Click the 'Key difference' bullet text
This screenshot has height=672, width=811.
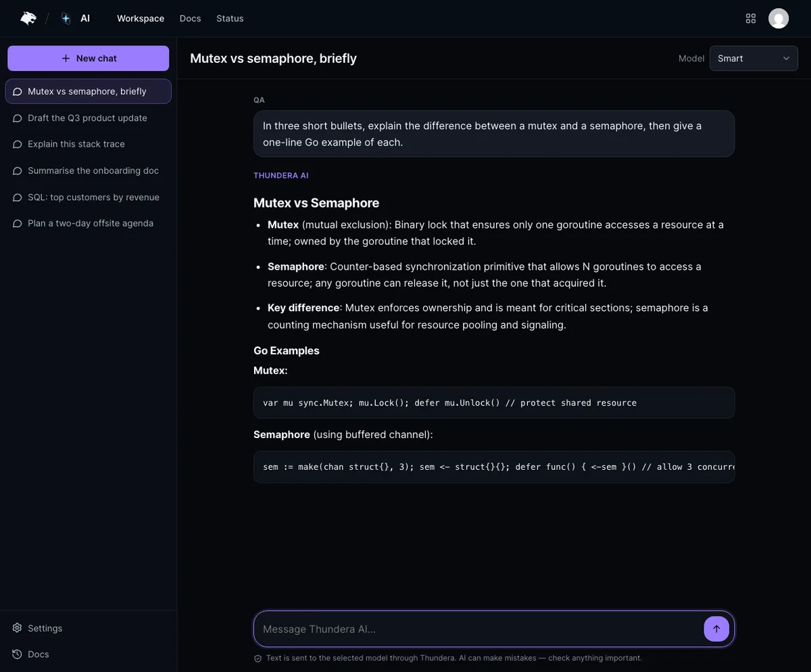point(488,316)
